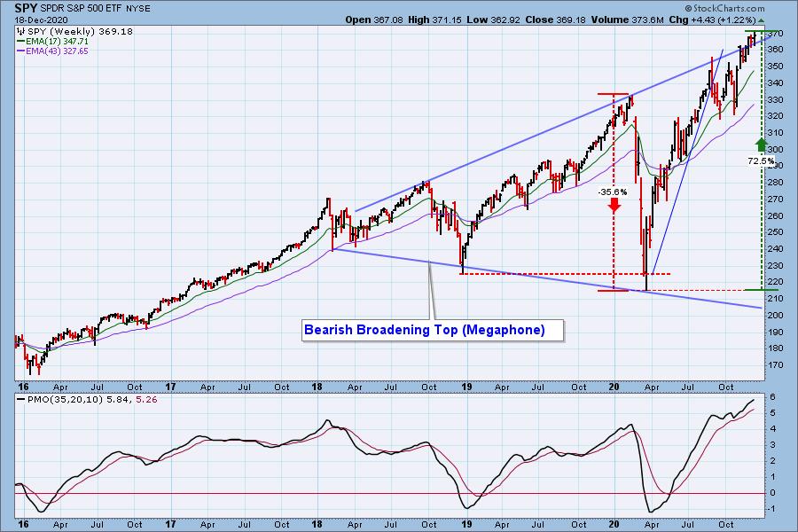
Task: Click the Volume 373.6M value
Action: click(x=627, y=20)
